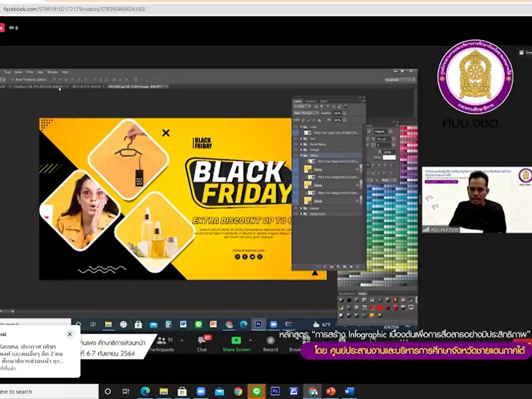Open weather widget showing 82°F
This screenshot has height=399, width=532.
(x=322, y=325)
